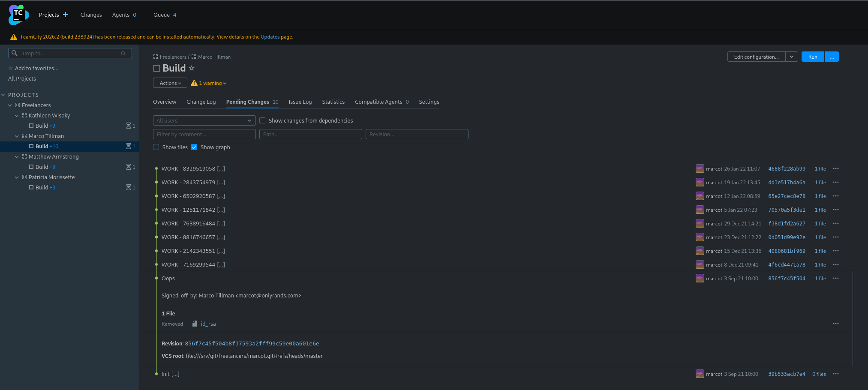Open the Actions dropdown menu
Screen dimensions: 868x390
click(170, 83)
